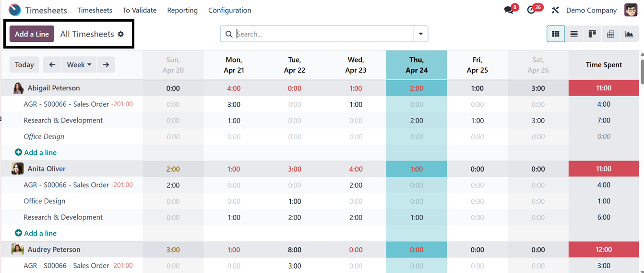Click the Today button
Viewport: 644px width, 273px height.
click(24, 65)
